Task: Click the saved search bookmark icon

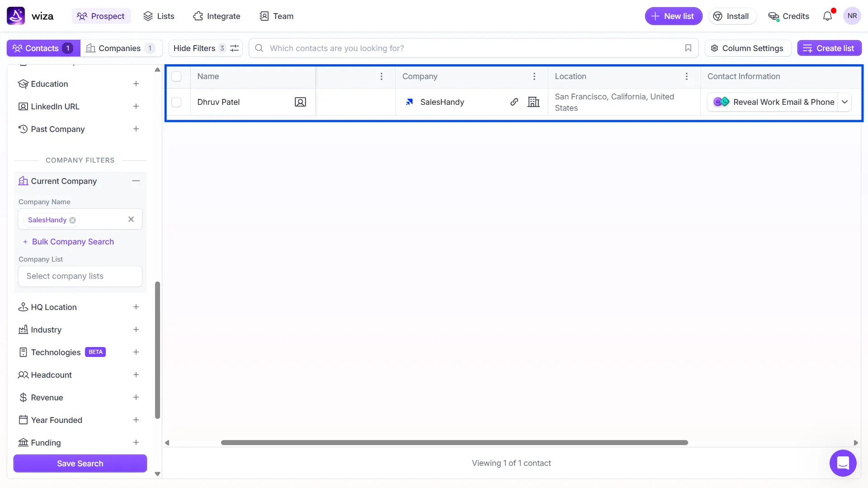Action: (688, 48)
